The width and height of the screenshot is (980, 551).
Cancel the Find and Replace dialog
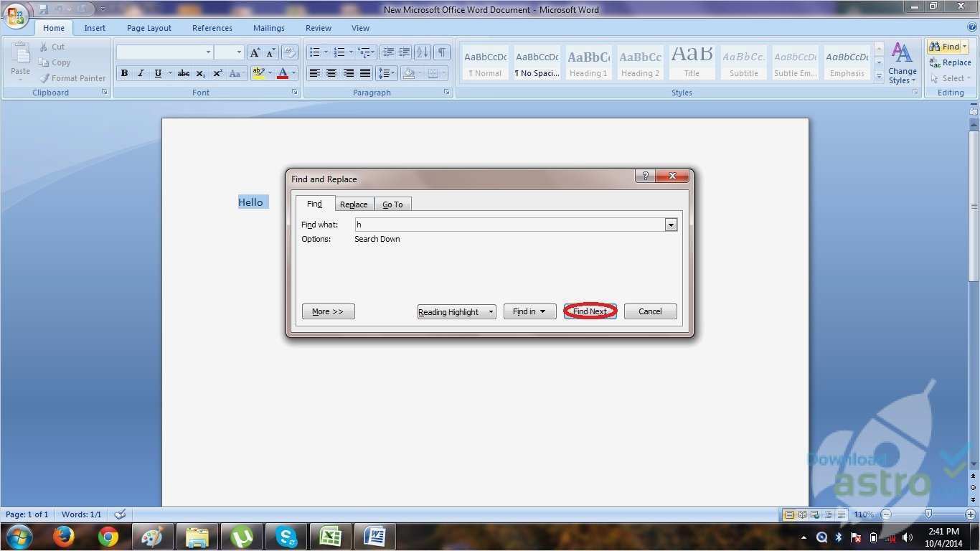point(650,311)
